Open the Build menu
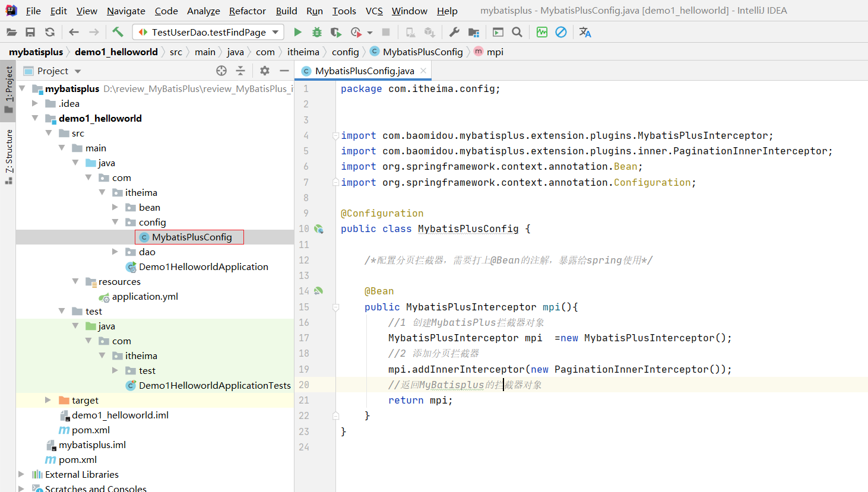The image size is (868, 492). point(286,11)
